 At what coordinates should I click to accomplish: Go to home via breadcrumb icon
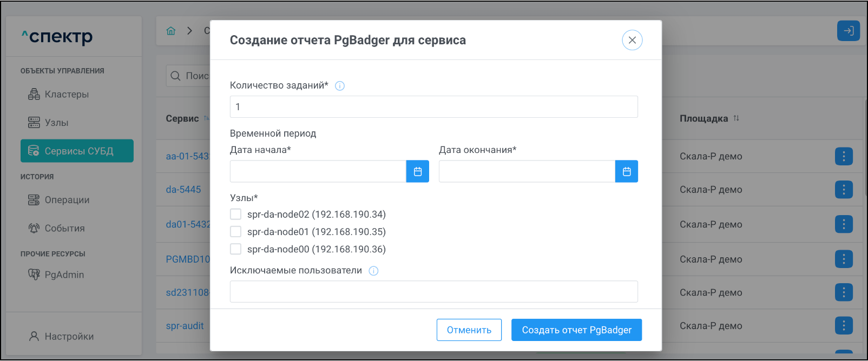point(171,31)
